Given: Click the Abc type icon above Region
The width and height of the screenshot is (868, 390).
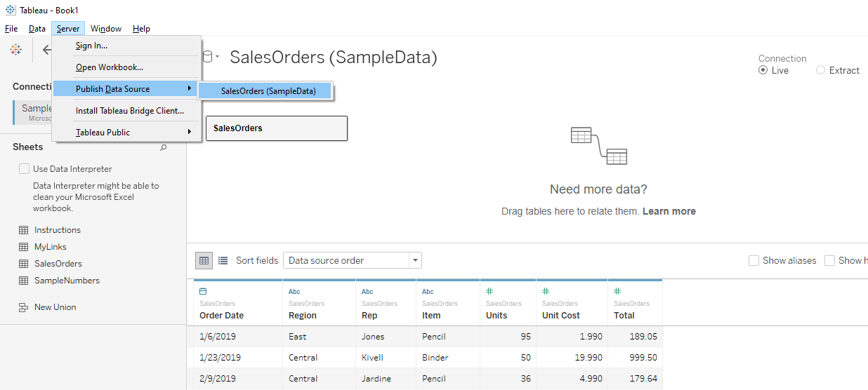Looking at the screenshot, I should tap(294, 292).
